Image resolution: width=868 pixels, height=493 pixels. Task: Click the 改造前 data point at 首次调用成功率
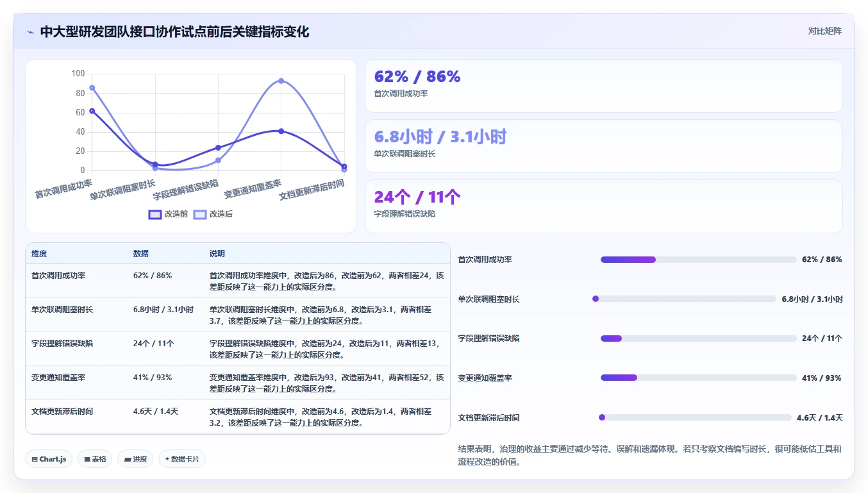coord(92,111)
